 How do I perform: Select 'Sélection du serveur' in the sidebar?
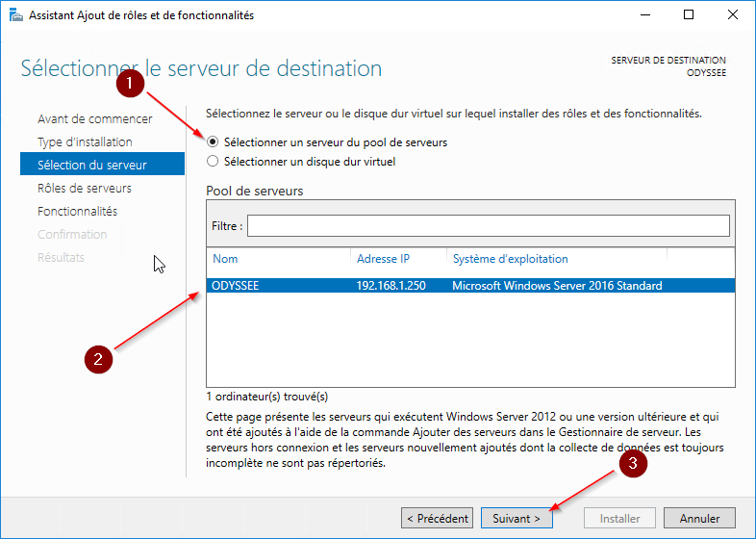91,166
